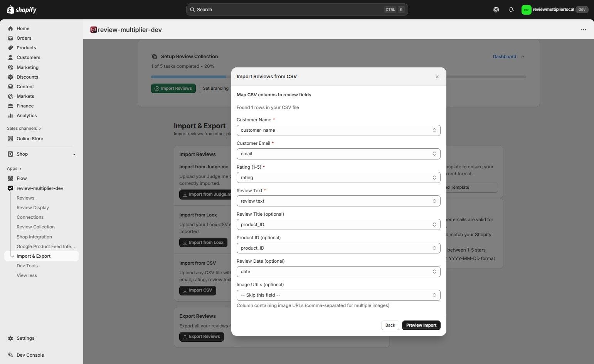This screenshot has height=364, width=594.
Task: Open Review Collection in app submenu
Action: (35, 227)
